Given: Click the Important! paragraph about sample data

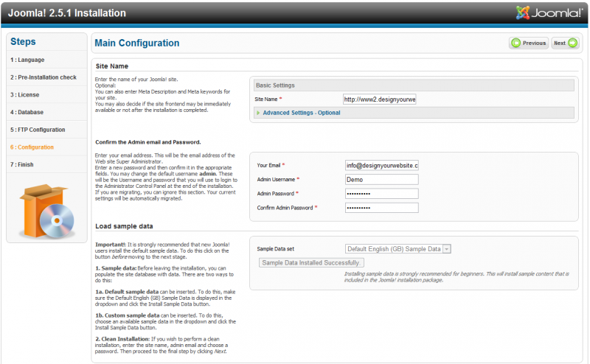Looking at the screenshot, I should [x=162, y=251].
